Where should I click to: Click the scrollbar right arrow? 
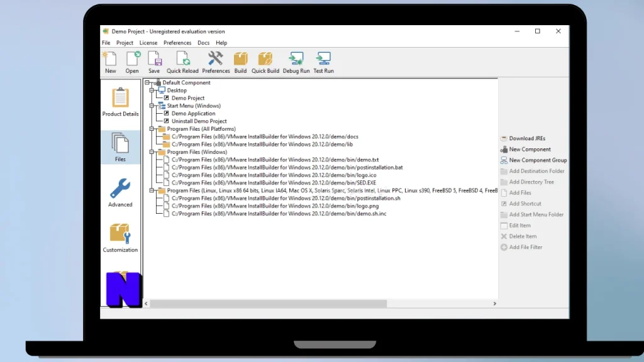pyautogui.click(x=494, y=304)
